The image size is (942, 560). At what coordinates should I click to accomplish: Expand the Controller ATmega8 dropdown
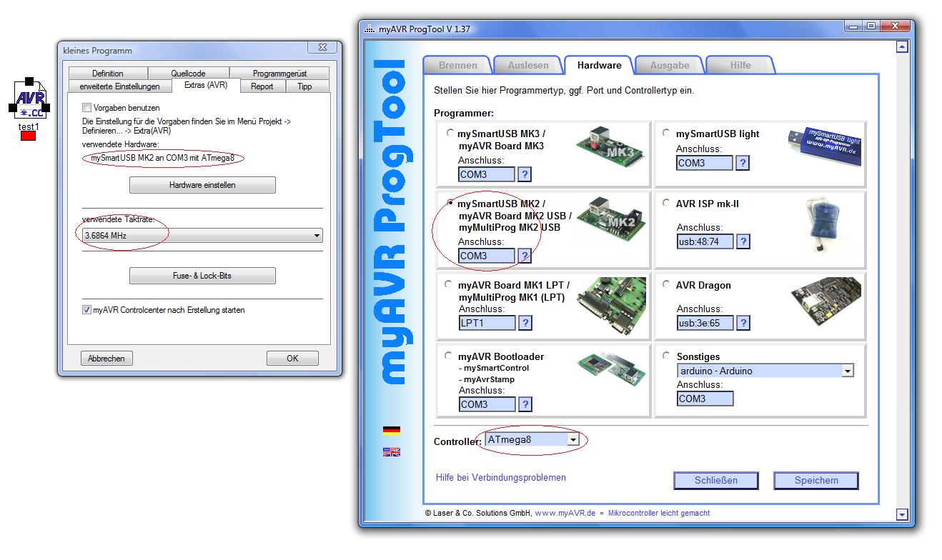point(572,440)
